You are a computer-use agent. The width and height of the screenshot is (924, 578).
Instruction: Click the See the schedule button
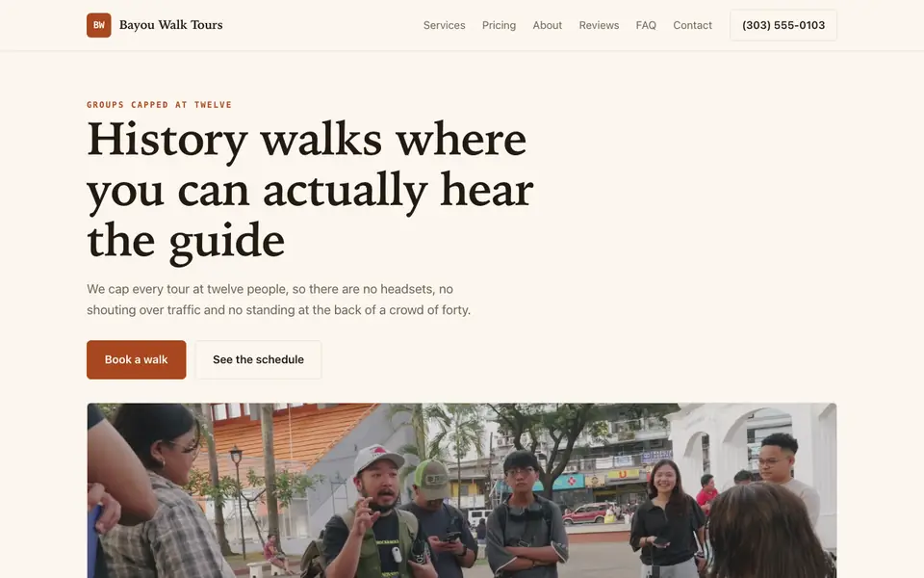coord(258,359)
